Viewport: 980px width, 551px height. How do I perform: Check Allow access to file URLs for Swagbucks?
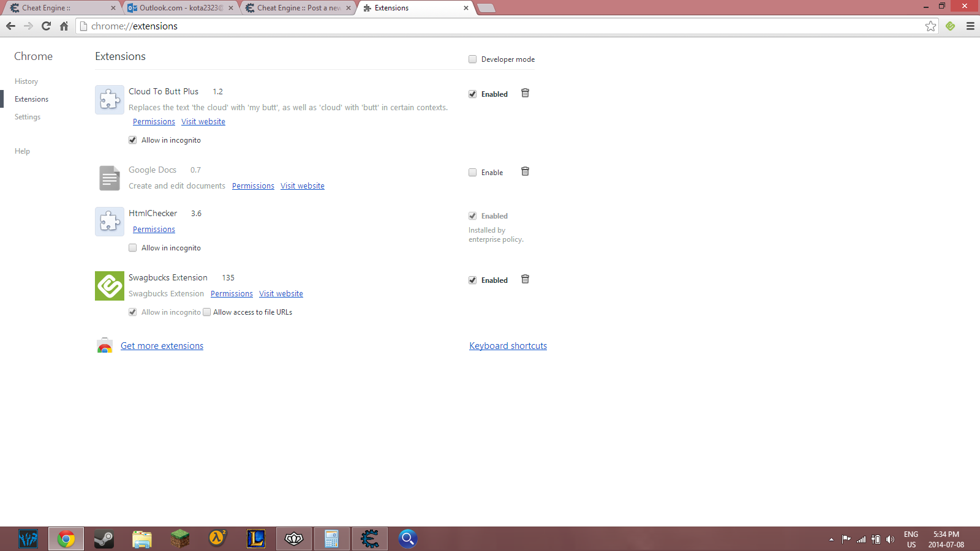click(207, 312)
